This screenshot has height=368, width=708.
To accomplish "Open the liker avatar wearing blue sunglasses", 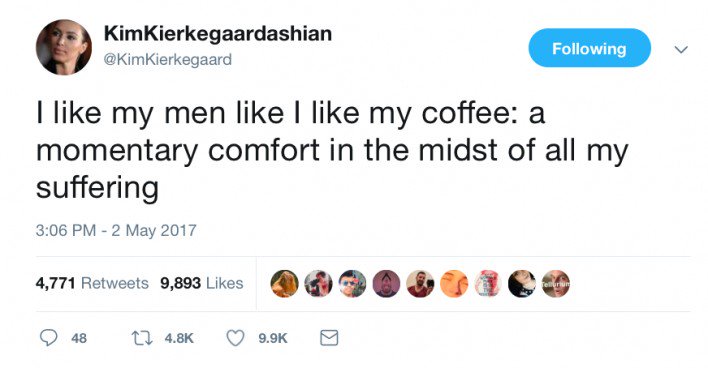I will [352, 284].
